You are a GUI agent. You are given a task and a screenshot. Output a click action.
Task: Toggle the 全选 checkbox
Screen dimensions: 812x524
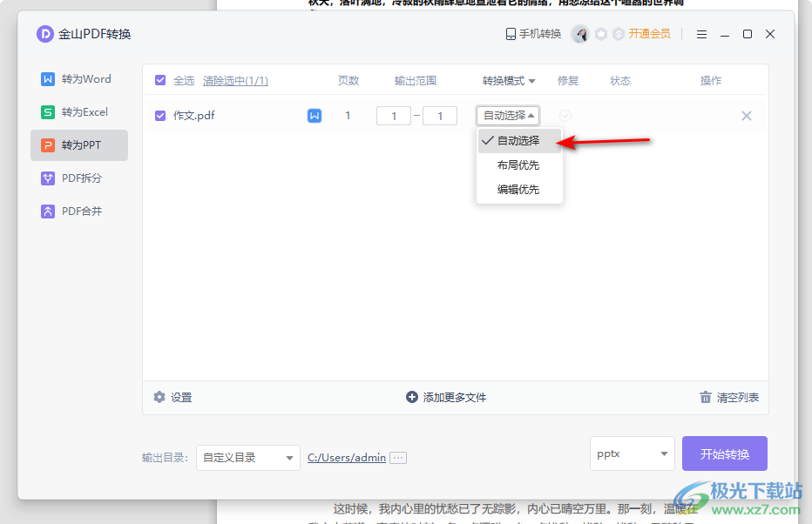coord(160,81)
